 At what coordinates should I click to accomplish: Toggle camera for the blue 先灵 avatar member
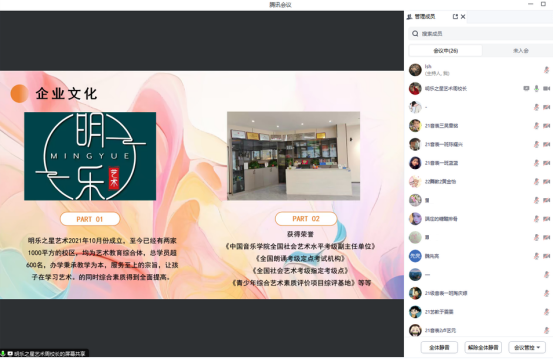tap(547, 256)
